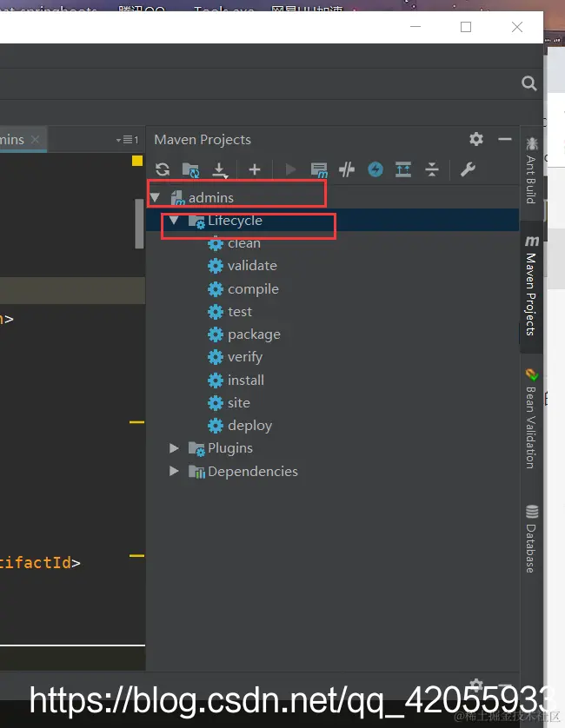
Task: Click the Show Dependencies diagram icon
Action: [x=403, y=169]
